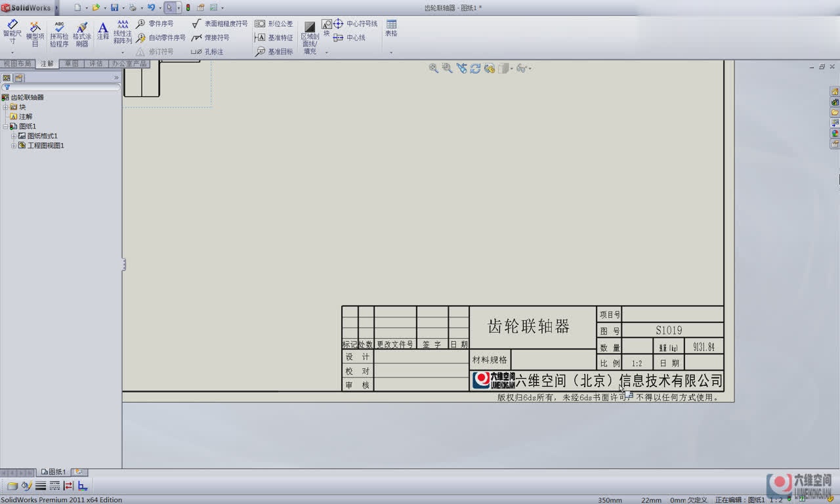Run the spell checker (拼写检验程序)
Image resolution: width=840 pixels, height=504 pixels.
(x=59, y=34)
